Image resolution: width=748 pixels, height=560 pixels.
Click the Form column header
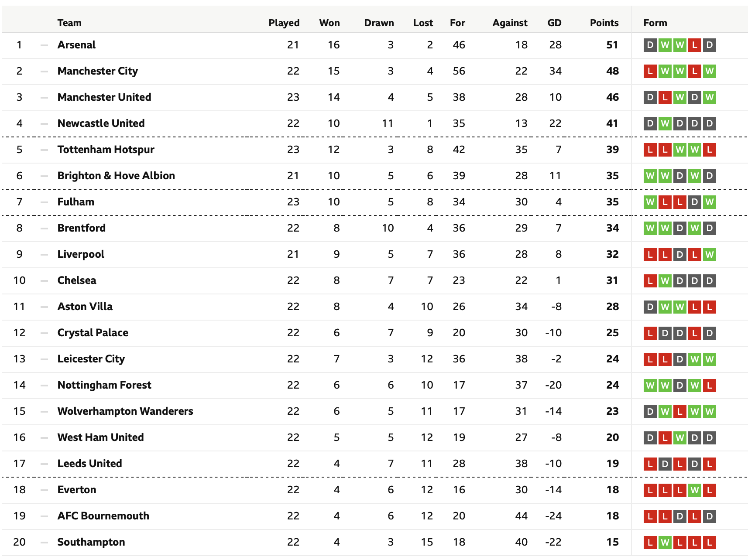click(x=655, y=23)
